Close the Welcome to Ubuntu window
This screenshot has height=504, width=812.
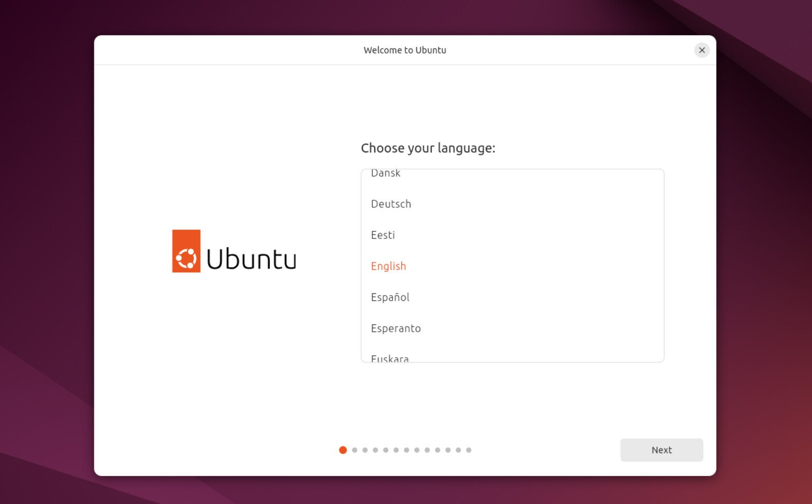click(702, 50)
